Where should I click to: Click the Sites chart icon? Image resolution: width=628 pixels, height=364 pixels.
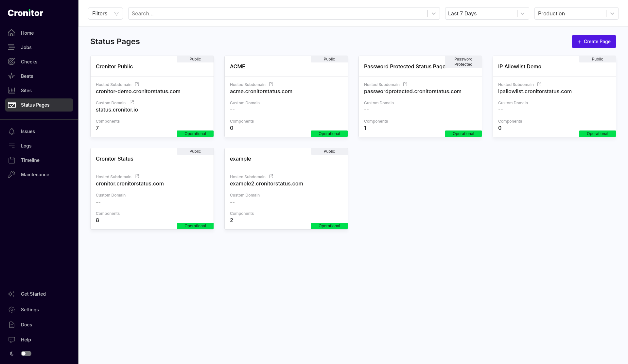click(11, 91)
